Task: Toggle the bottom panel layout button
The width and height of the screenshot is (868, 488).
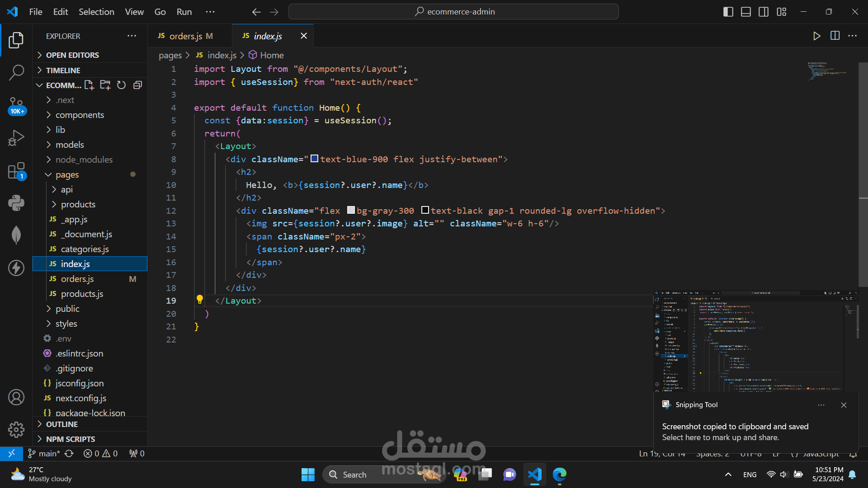Action: pos(746,12)
